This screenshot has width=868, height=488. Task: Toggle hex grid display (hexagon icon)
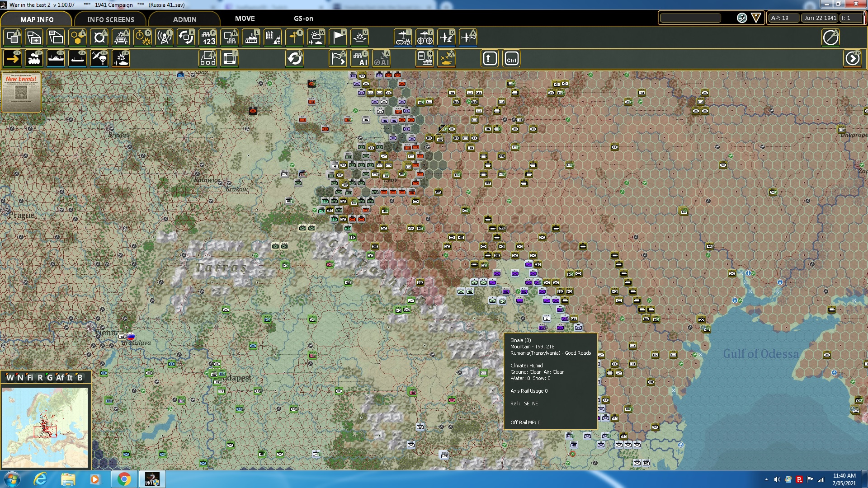click(x=78, y=38)
